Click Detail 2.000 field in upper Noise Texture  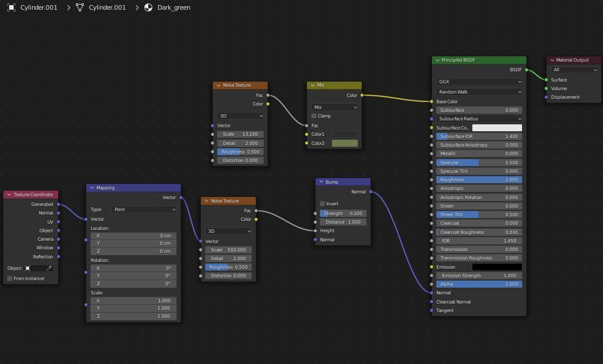click(x=240, y=143)
